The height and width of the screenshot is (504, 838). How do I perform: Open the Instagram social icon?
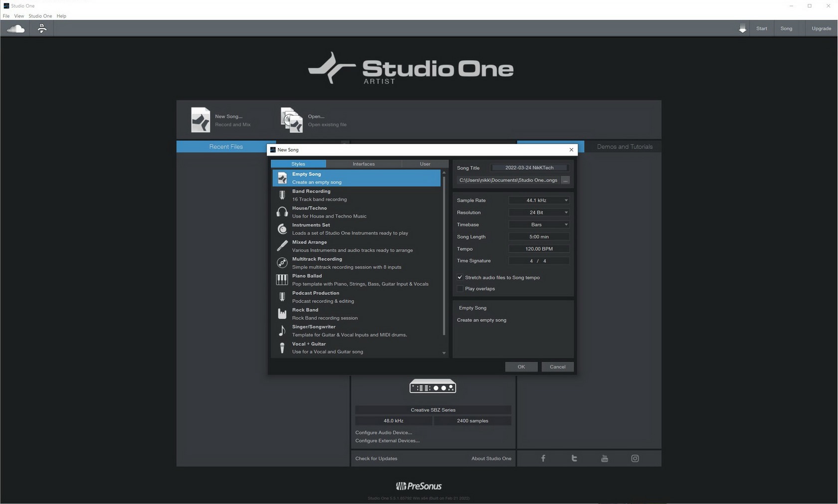635,458
